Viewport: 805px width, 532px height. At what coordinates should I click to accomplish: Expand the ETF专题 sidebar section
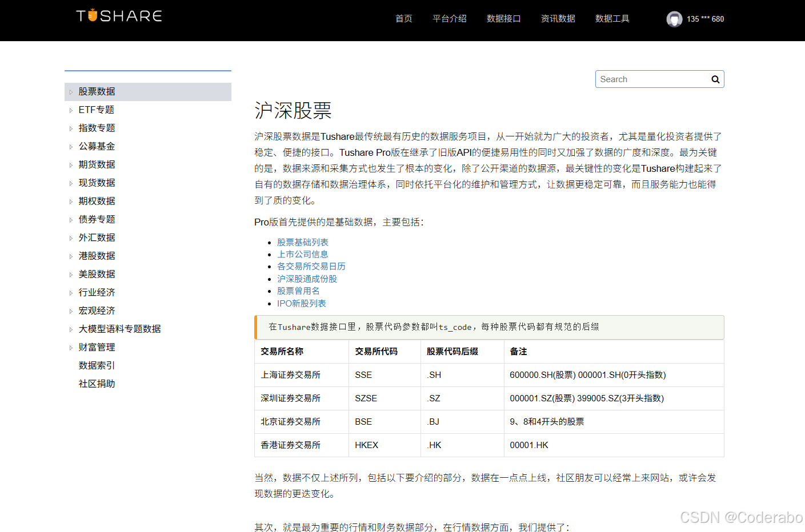(96, 110)
